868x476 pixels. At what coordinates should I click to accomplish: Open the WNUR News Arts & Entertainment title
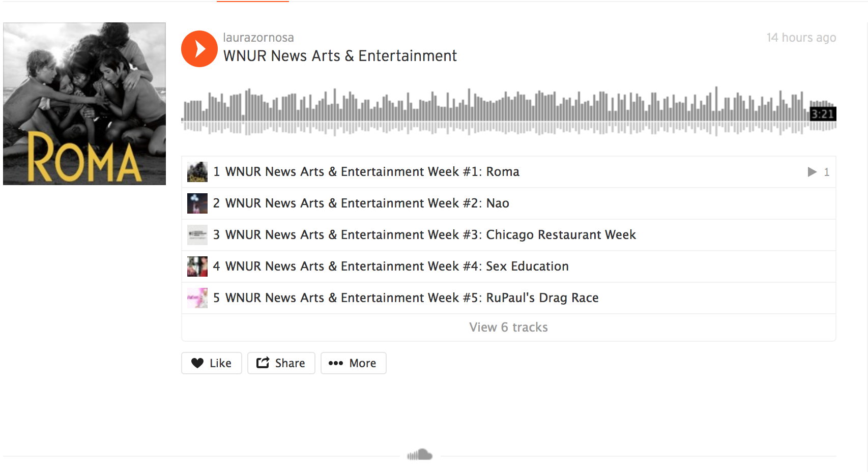point(340,56)
